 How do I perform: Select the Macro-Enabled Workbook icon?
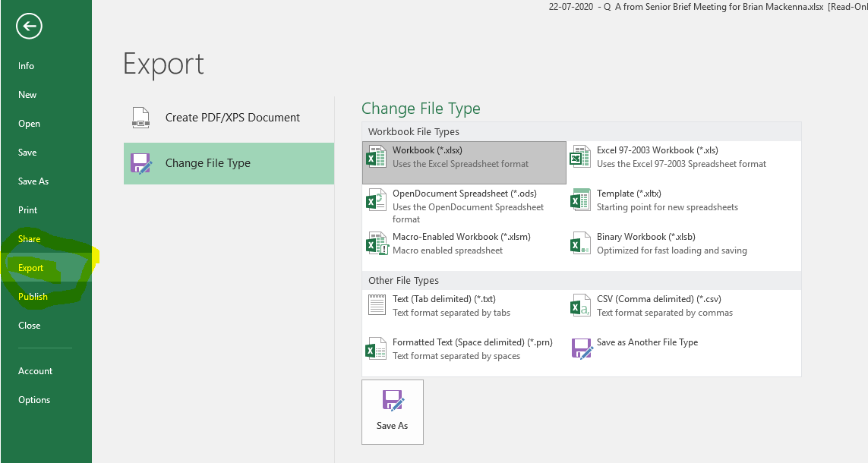click(376, 243)
